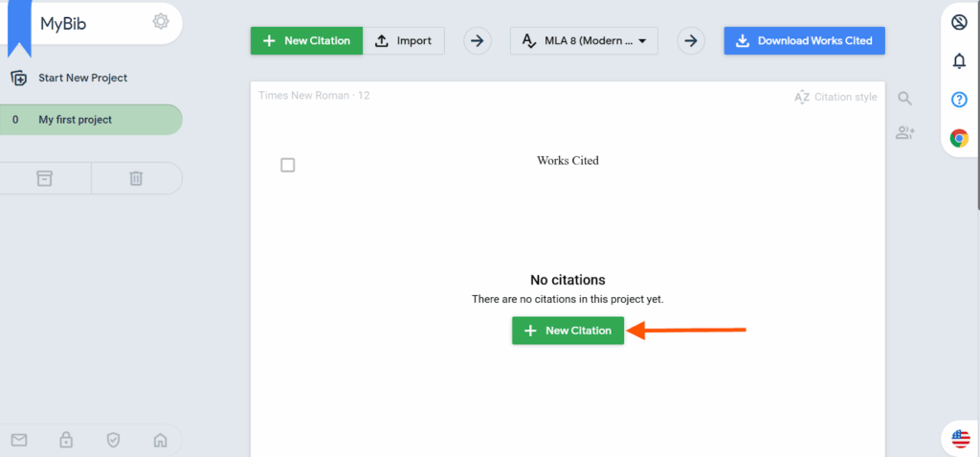Screen dimensions: 980x457
Task: Click the shield checkmark icon
Action: [x=113, y=440]
